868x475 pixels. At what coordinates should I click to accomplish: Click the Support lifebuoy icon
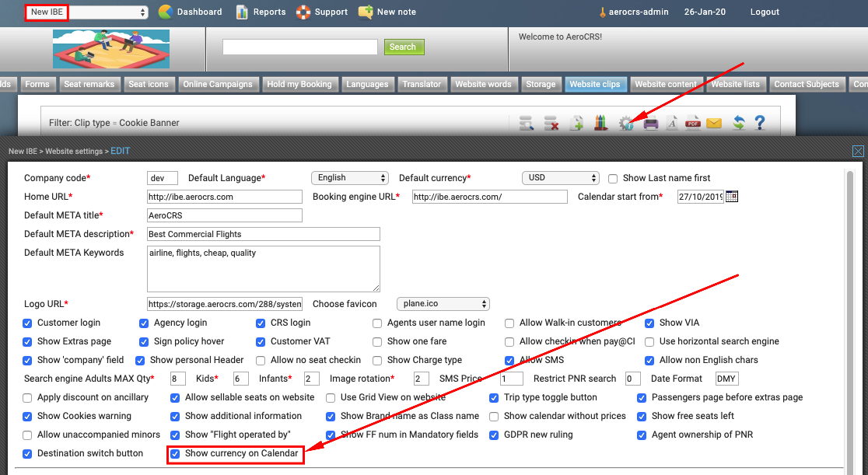pyautogui.click(x=303, y=12)
